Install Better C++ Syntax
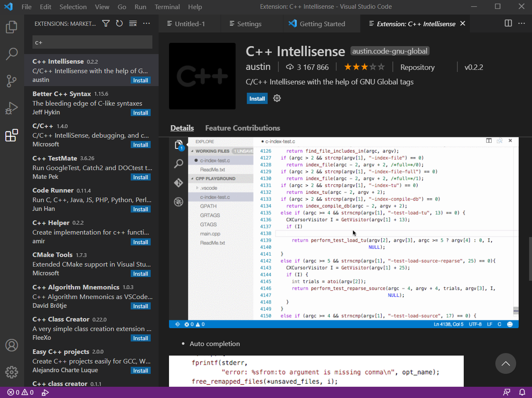The height and width of the screenshot is (398, 532). click(141, 113)
